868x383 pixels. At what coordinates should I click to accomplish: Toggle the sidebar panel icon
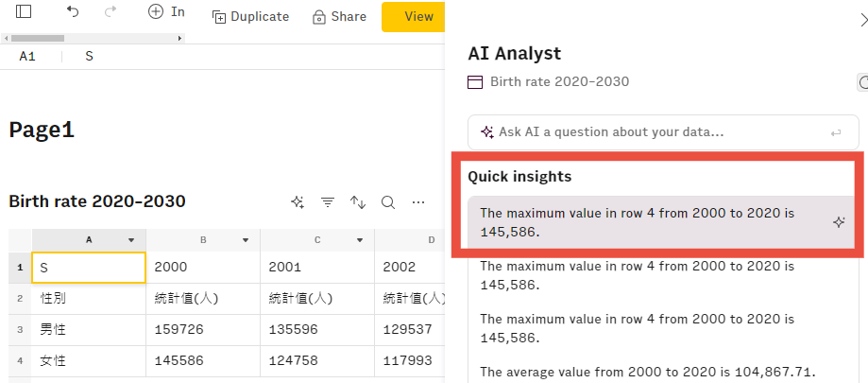[x=25, y=12]
